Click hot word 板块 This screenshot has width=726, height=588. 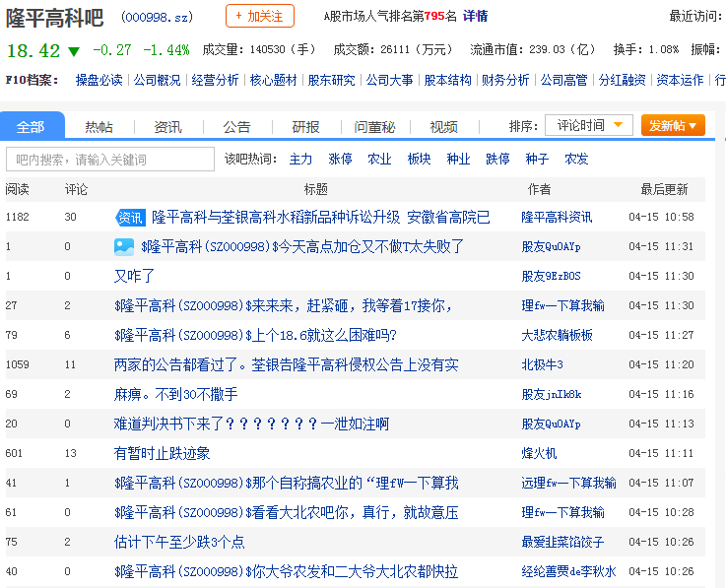click(x=419, y=160)
